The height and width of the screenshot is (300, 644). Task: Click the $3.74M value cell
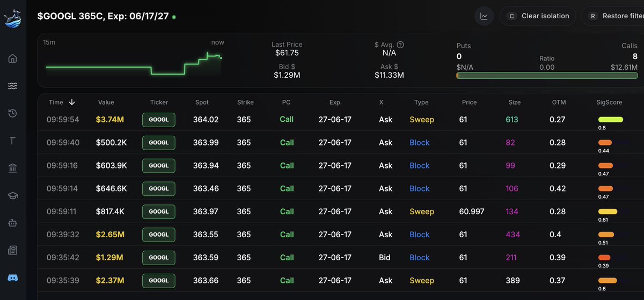110,119
